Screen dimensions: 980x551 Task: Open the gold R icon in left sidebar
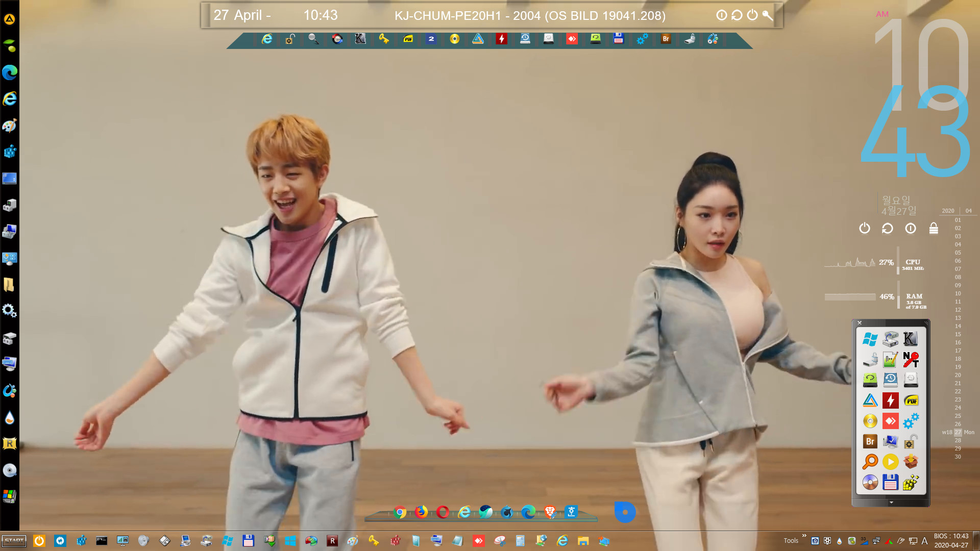tap(10, 443)
